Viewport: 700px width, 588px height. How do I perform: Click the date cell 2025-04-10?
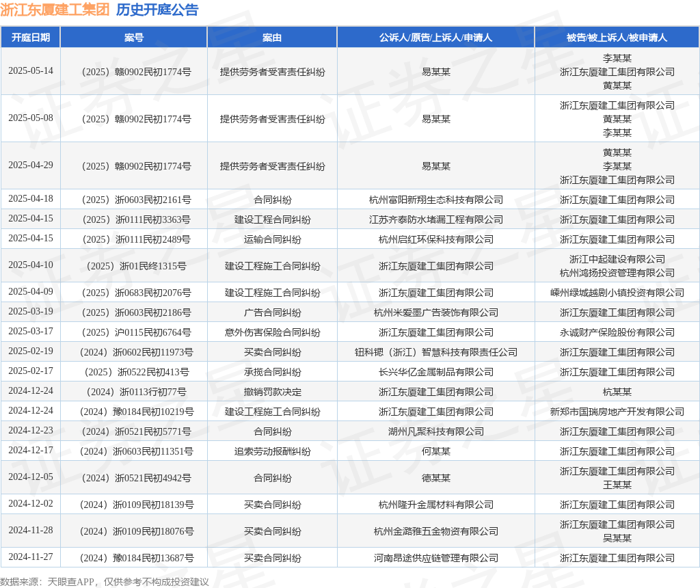point(30,265)
